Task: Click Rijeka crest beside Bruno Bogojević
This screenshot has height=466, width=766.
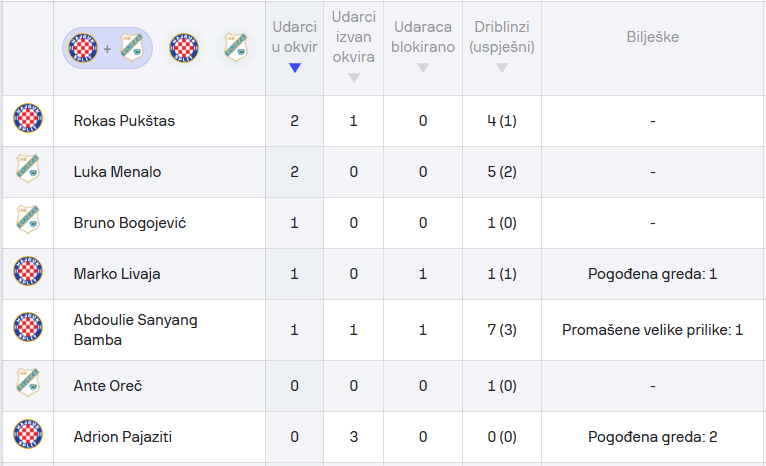Action: point(28,219)
